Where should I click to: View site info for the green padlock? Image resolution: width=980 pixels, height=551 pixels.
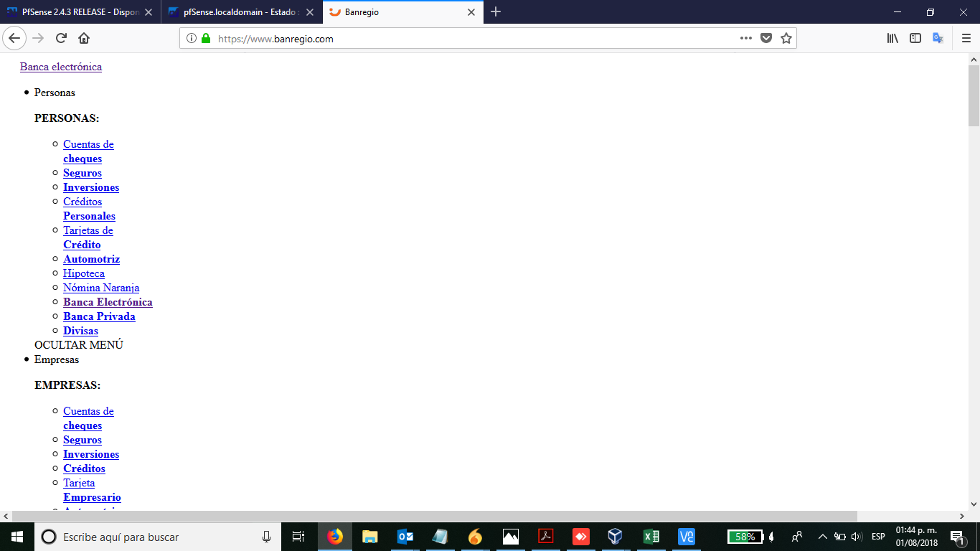click(206, 39)
